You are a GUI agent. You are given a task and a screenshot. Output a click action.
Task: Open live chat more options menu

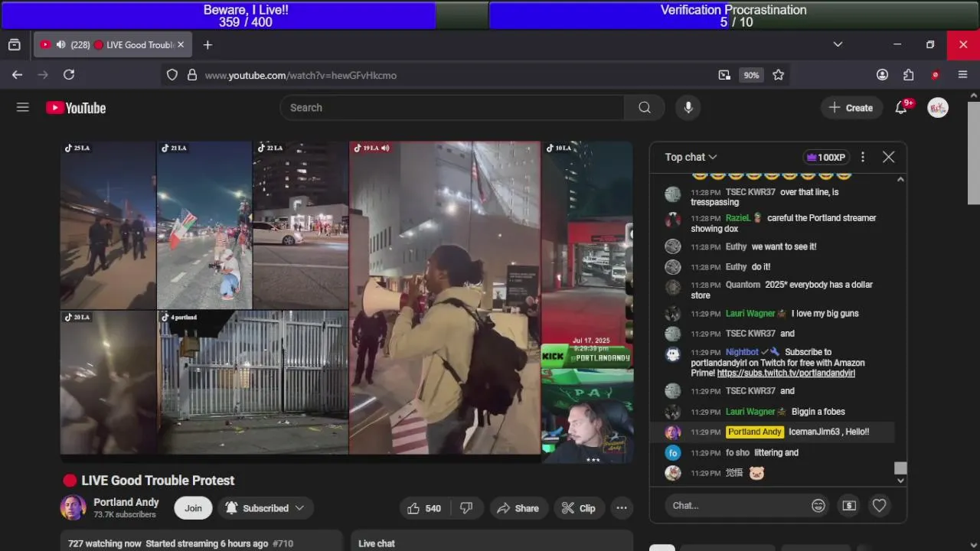click(863, 157)
